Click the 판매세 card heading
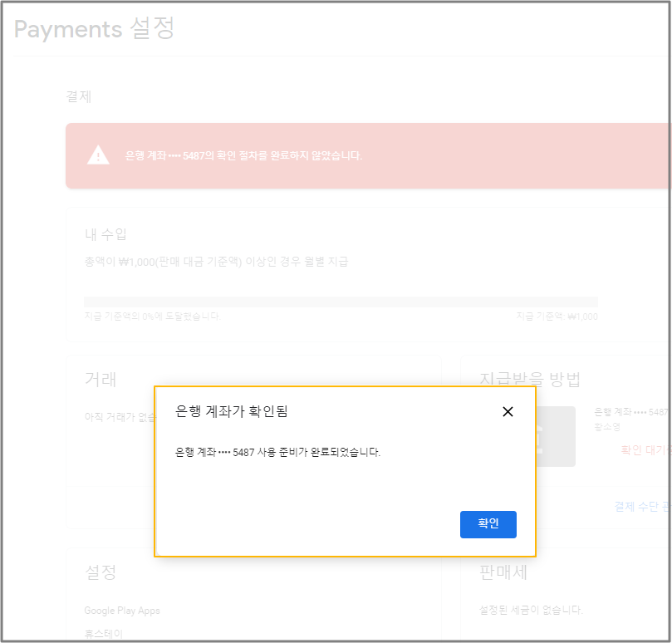Screen dimensions: 672x643 click(x=503, y=572)
